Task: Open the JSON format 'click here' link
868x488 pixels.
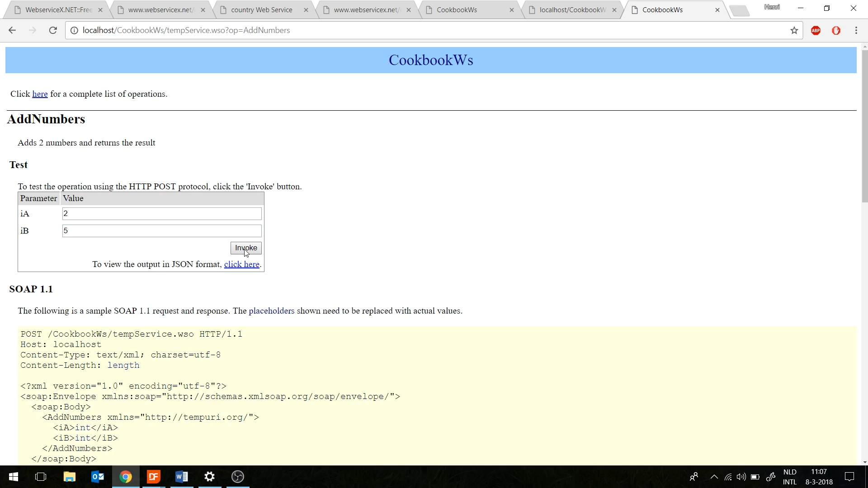Action: pos(241,264)
